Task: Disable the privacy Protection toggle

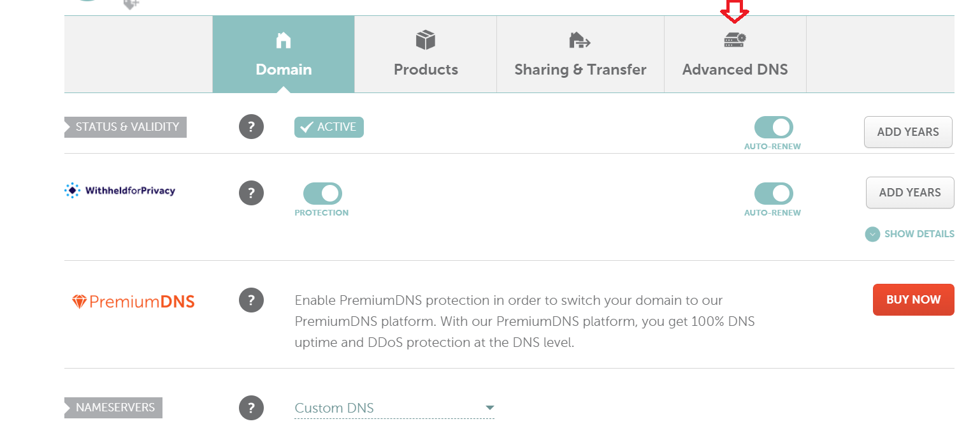Action: pyautogui.click(x=322, y=193)
